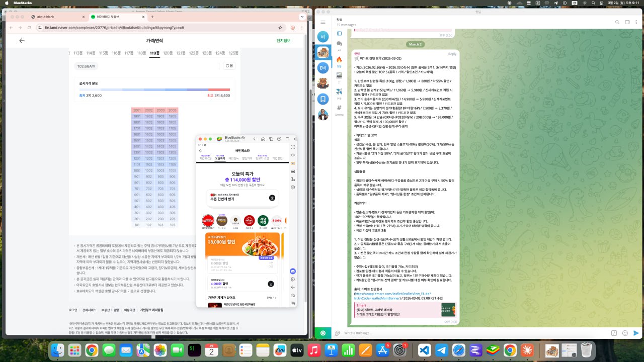
Task: Open Chrome three-dot menu
Action: coord(302,28)
